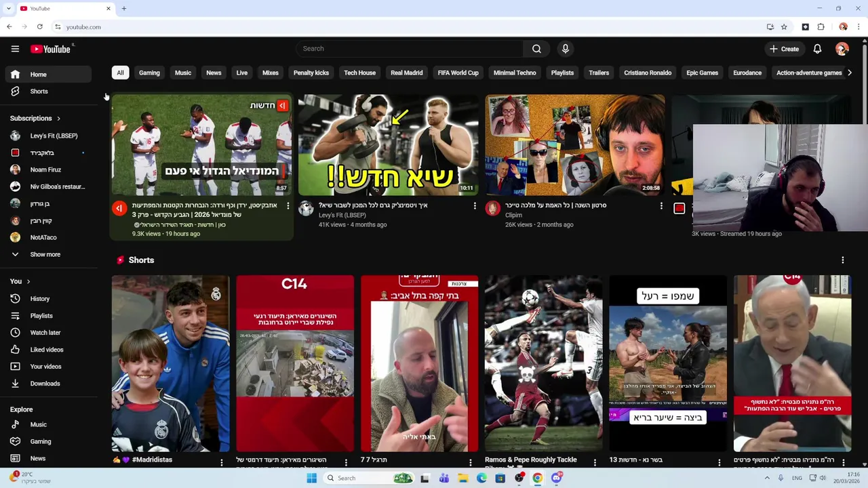The image size is (868, 488).
Task: Open Watch later list
Action: tap(47, 333)
